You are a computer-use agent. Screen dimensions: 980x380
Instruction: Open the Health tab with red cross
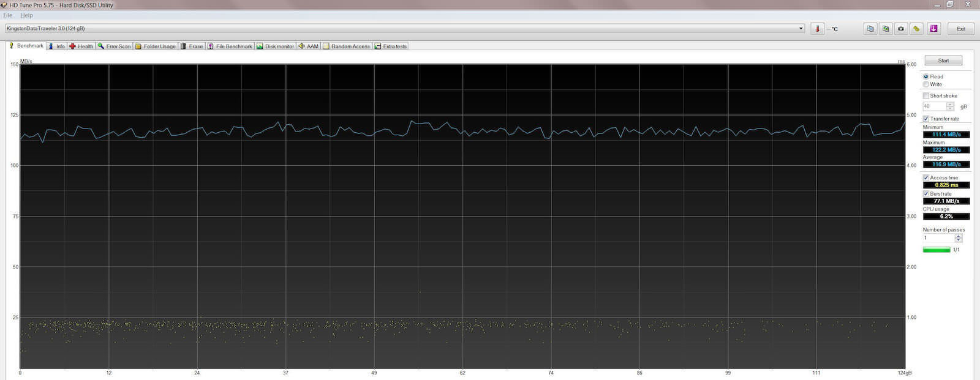(81, 47)
